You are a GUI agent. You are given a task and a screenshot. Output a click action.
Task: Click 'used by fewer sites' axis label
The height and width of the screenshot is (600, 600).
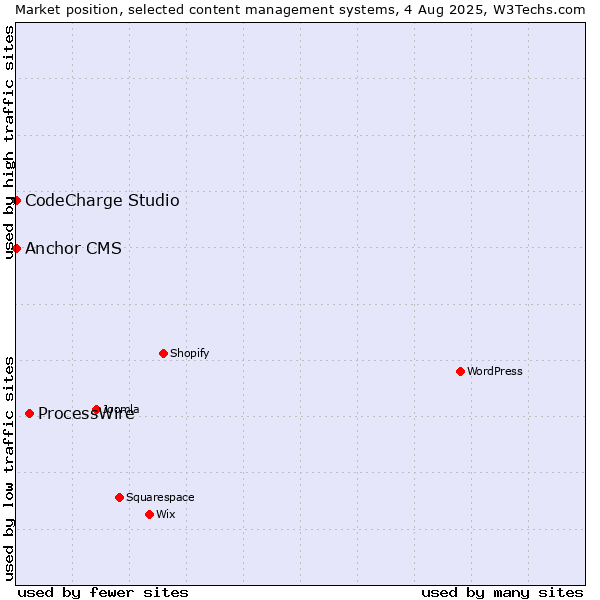(x=103, y=593)
